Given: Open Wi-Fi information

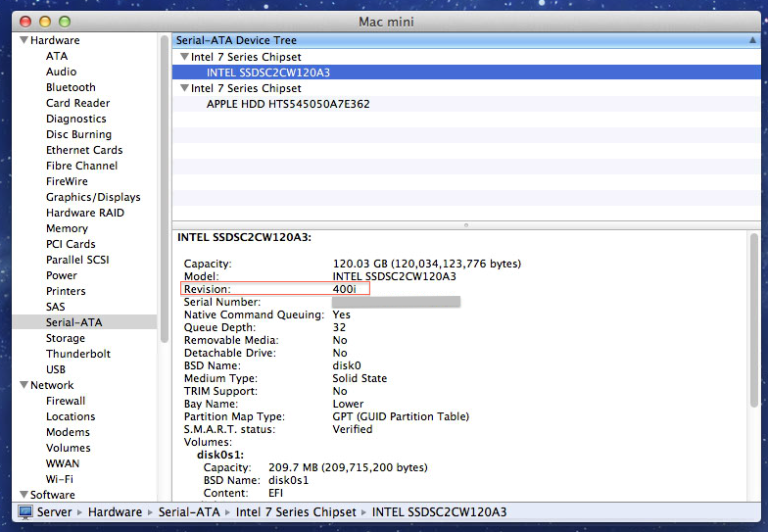Looking at the screenshot, I should tap(60, 479).
